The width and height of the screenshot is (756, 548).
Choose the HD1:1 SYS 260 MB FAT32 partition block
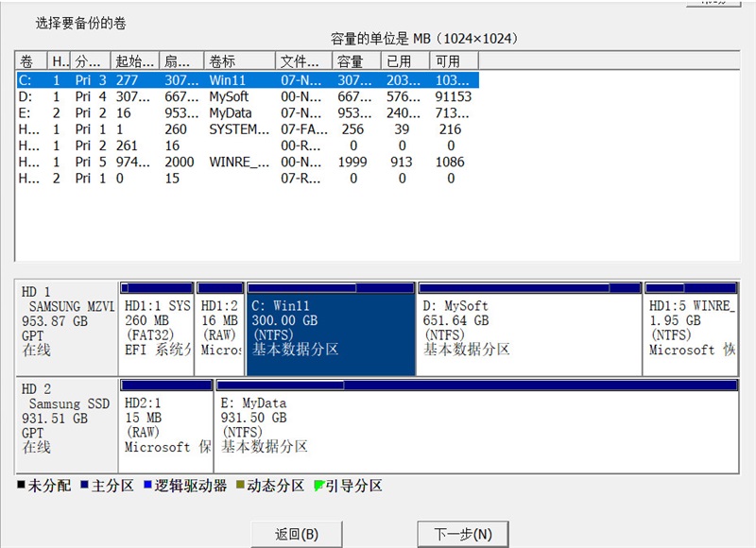point(157,329)
